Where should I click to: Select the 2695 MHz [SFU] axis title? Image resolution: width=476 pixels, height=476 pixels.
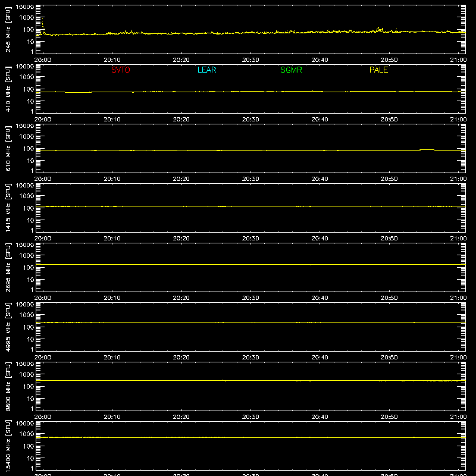[8, 267]
